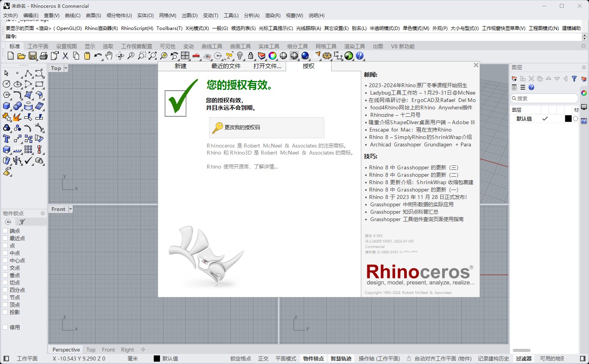Image resolution: width=589 pixels, height=364 pixels.
Task: Save the model using the floppy disk icon
Action: 33,56
